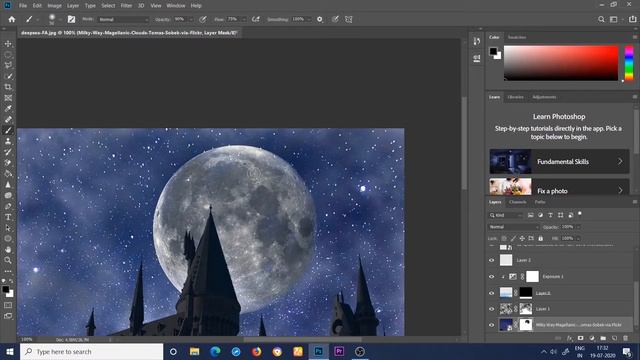Select the Polygonal Lasso tool

[8, 65]
